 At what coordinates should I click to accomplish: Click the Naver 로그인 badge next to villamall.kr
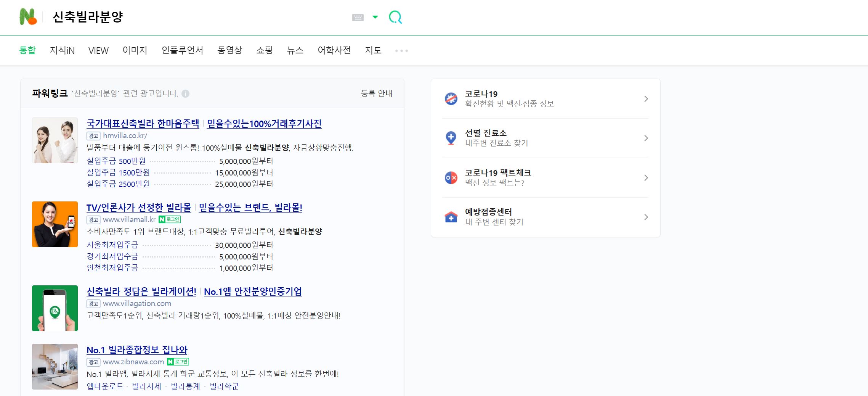(170, 219)
